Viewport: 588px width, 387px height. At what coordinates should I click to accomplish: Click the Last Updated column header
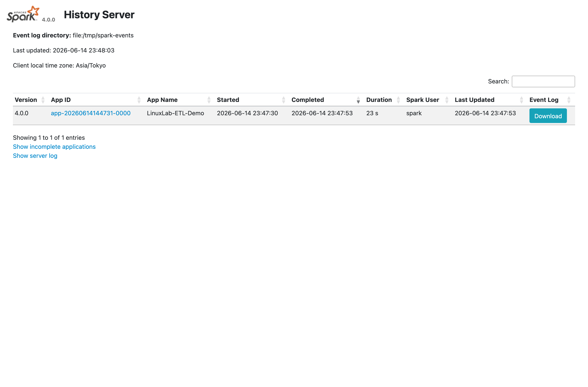tap(475, 100)
